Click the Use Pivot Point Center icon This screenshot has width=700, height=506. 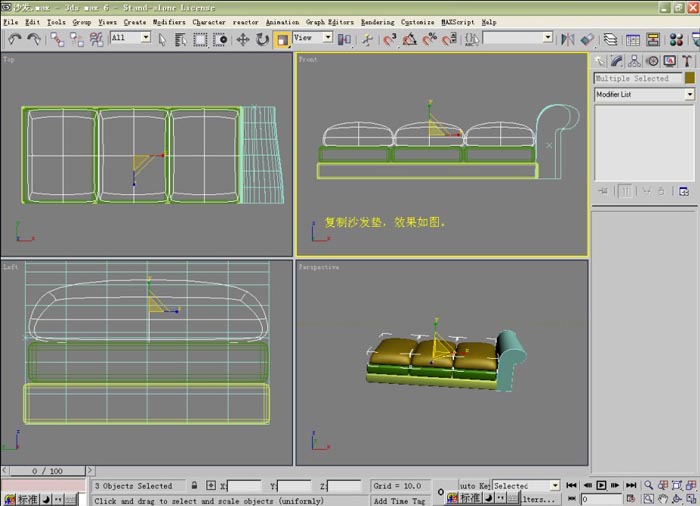tap(344, 40)
